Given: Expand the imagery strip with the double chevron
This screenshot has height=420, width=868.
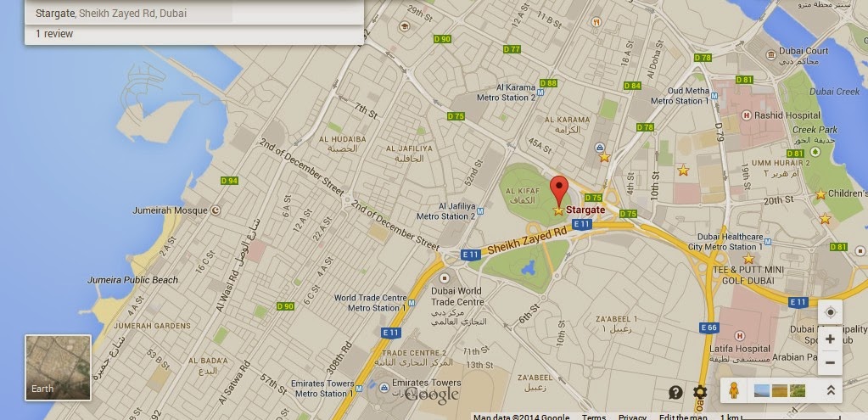Looking at the screenshot, I should [831, 390].
